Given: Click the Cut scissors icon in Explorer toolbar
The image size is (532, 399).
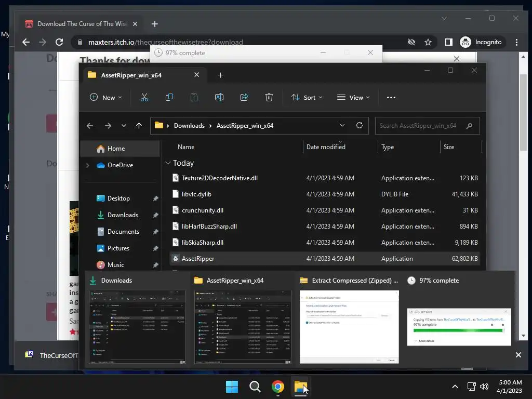Looking at the screenshot, I should (x=144, y=97).
